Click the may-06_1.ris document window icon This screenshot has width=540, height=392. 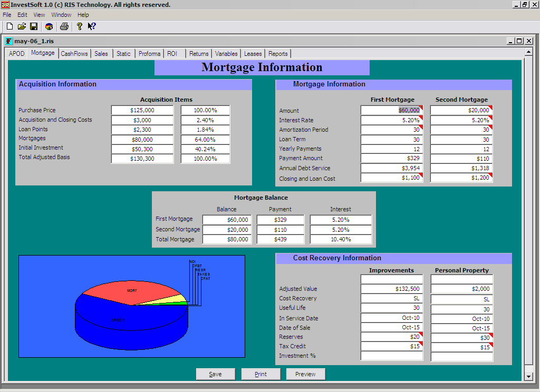click(9, 41)
